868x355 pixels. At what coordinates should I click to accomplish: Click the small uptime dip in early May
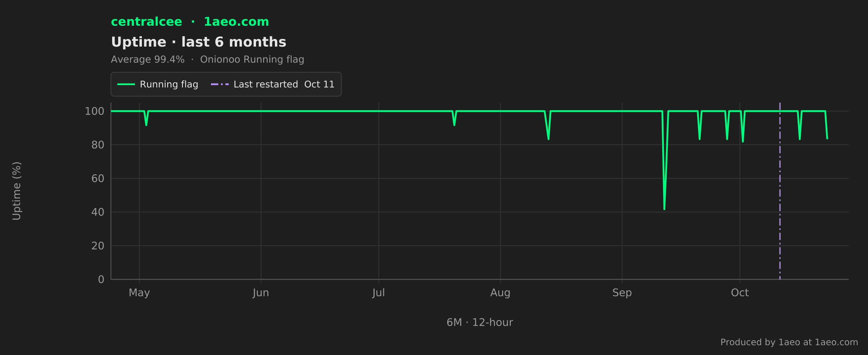click(x=146, y=124)
